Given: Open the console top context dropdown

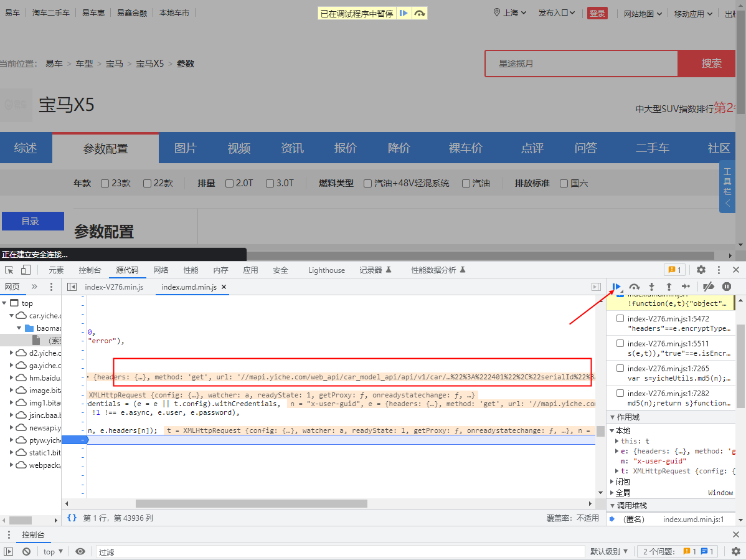Looking at the screenshot, I should [x=53, y=551].
